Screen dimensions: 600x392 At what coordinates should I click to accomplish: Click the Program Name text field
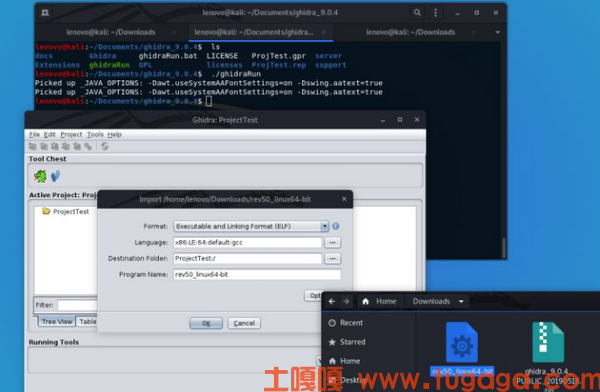[x=257, y=274]
